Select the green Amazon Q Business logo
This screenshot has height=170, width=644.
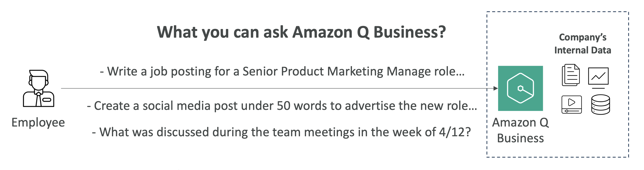pos(520,88)
